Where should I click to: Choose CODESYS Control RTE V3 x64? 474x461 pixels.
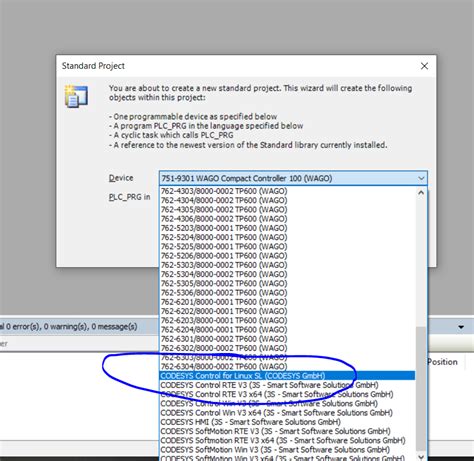point(287,394)
